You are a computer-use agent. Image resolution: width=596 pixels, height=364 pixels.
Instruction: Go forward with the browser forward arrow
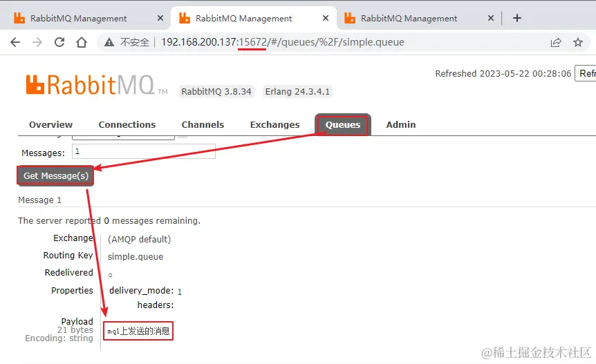point(37,42)
